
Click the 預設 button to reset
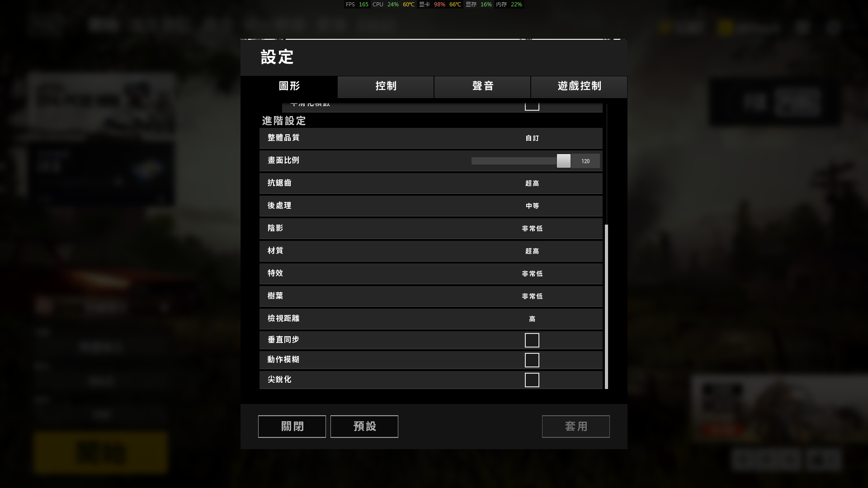coord(364,427)
